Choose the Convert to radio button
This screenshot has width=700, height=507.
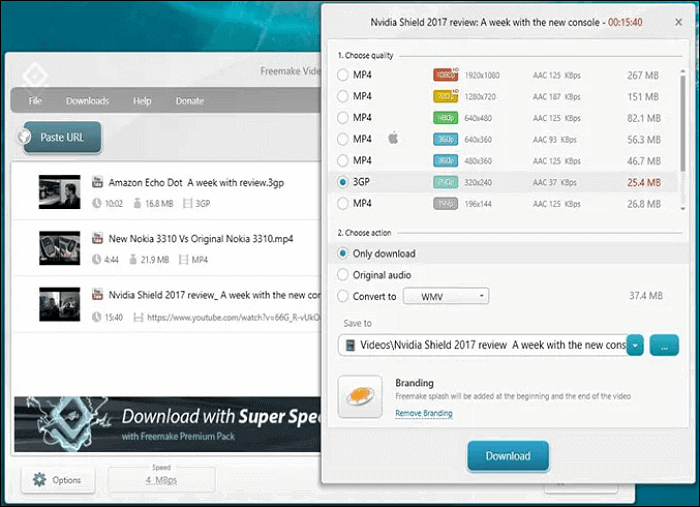point(344,296)
